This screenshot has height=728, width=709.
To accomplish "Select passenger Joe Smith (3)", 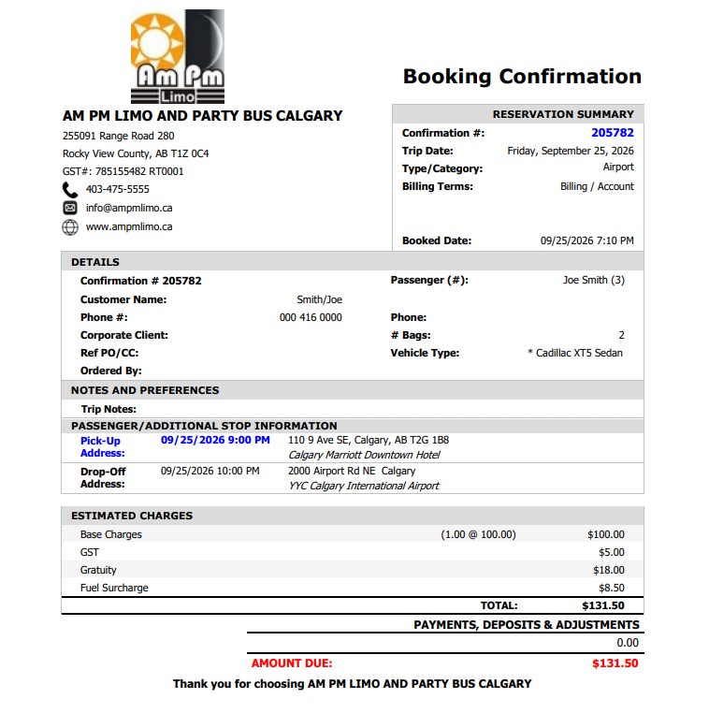I will point(594,280).
